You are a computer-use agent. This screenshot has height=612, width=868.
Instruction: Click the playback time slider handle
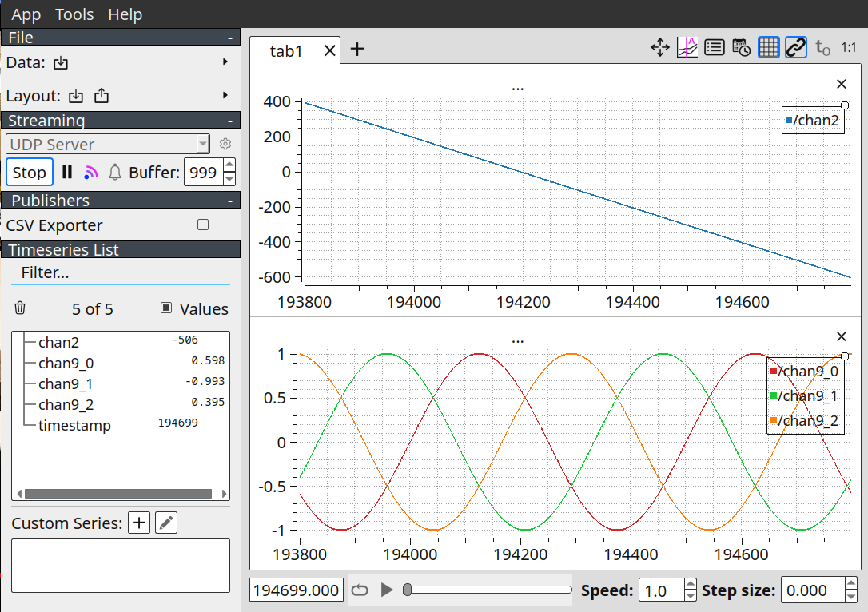pos(408,590)
